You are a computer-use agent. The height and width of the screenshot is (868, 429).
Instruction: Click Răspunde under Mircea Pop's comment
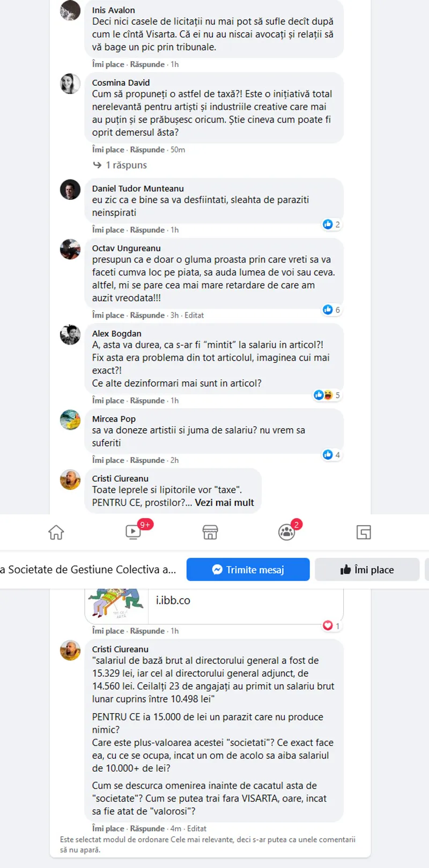pos(147,460)
